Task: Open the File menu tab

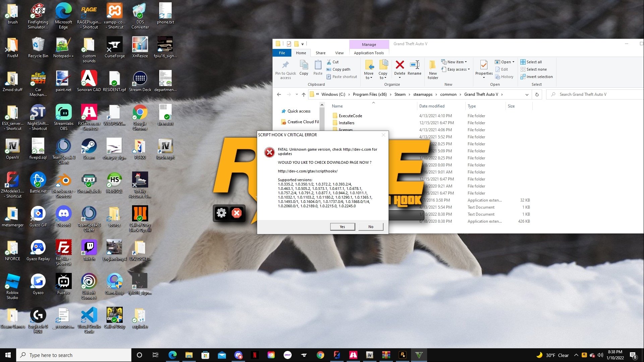Action: pos(282,53)
